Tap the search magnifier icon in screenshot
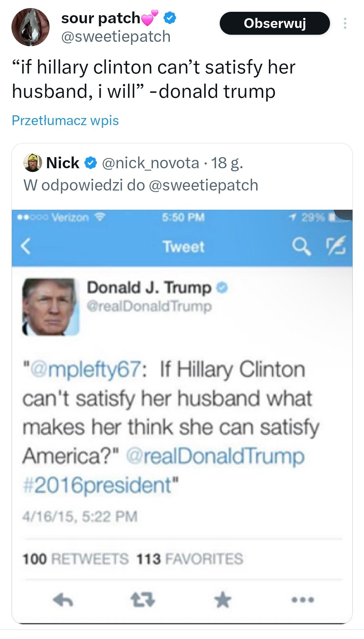Viewport: 364px width, 639px height. point(301,246)
